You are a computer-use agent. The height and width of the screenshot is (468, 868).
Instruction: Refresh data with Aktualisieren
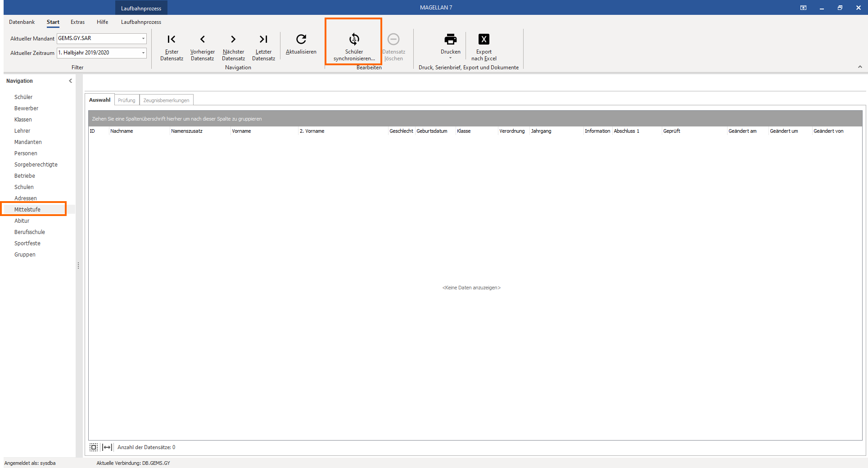click(301, 44)
